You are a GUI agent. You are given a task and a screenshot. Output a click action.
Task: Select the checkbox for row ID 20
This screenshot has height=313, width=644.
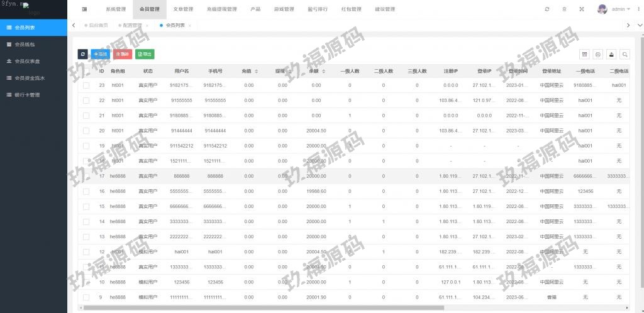click(x=86, y=131)
